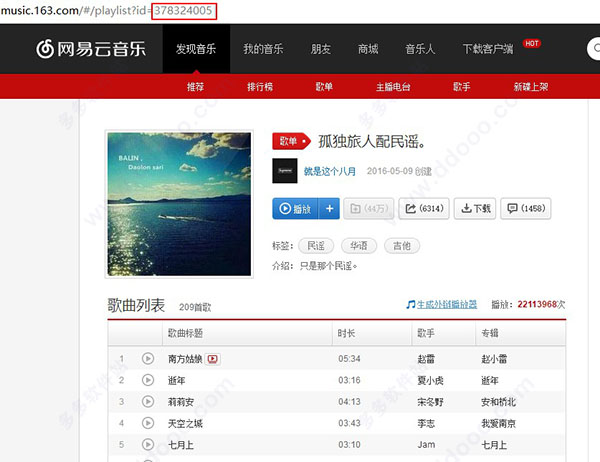This screenshot has height=462, width=600.
Task: Click the play count 22113968
Action: point(537,304)
